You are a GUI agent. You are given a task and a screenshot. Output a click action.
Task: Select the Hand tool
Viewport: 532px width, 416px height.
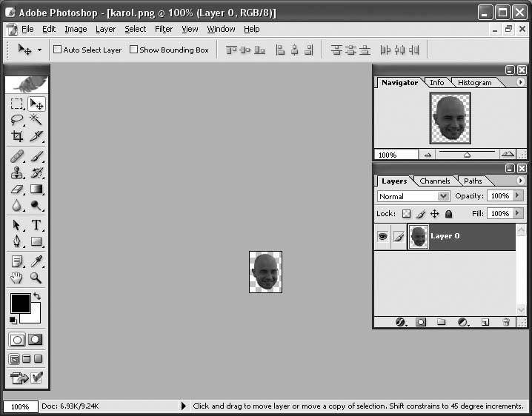16,278
